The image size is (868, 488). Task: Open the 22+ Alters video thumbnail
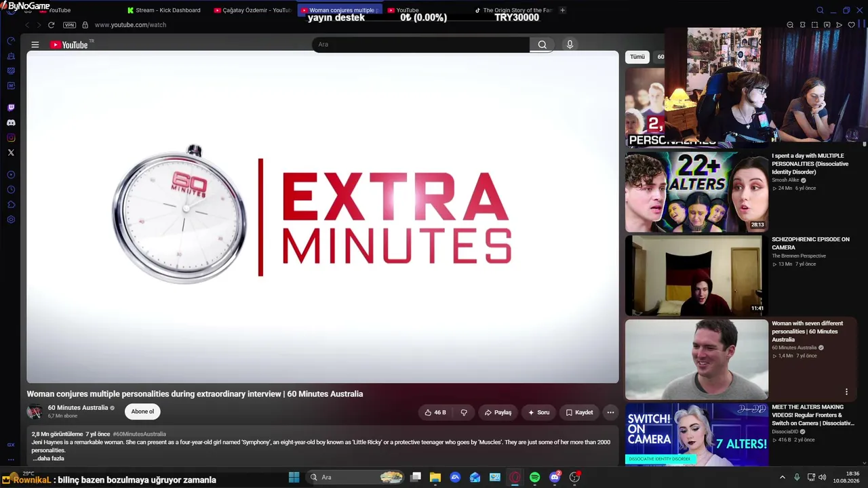pyautogui.click(x=696, y=192)
